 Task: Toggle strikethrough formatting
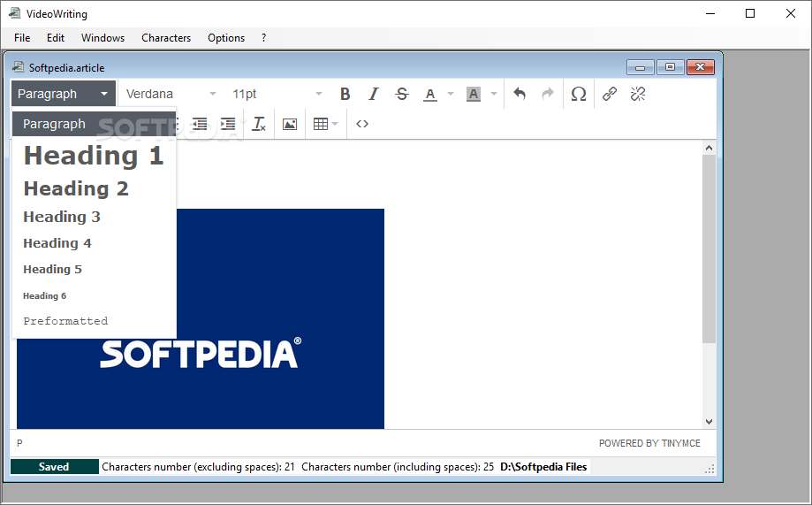(402, 94)
